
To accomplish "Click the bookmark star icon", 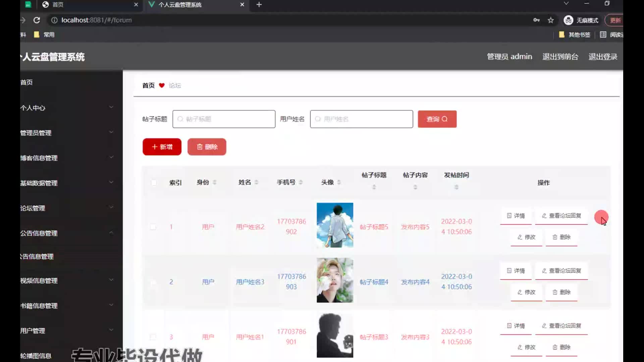I will [x=551, y=20].
